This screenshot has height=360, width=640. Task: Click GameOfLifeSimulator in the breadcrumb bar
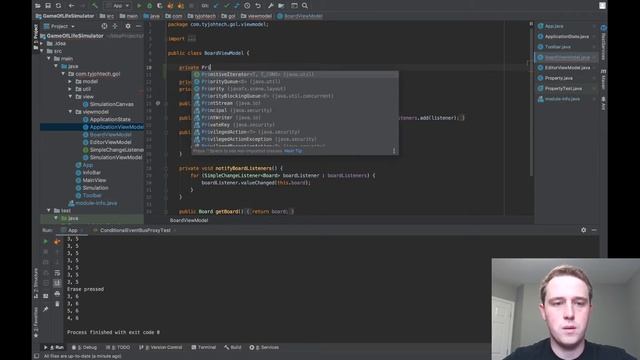[65, 16]
